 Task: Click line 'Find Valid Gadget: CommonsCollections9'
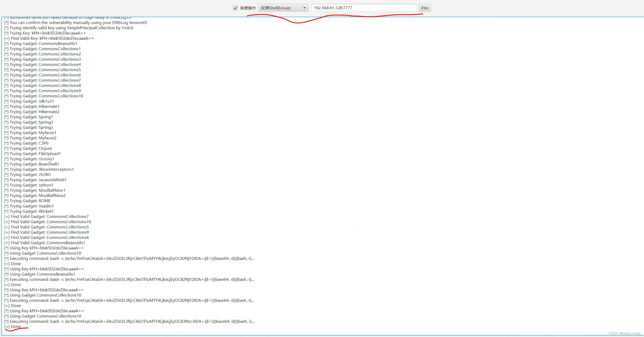tap(46, 232)
